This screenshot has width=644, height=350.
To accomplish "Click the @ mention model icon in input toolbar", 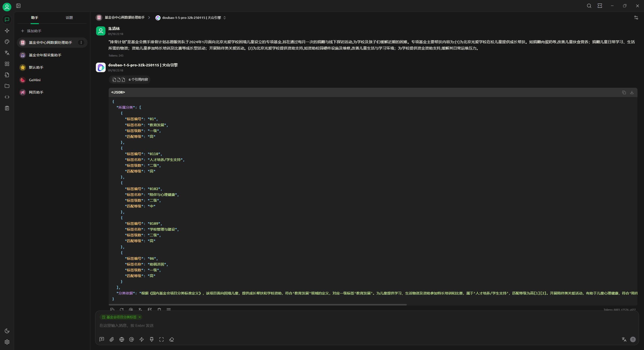I will click(x=132, y=339).
